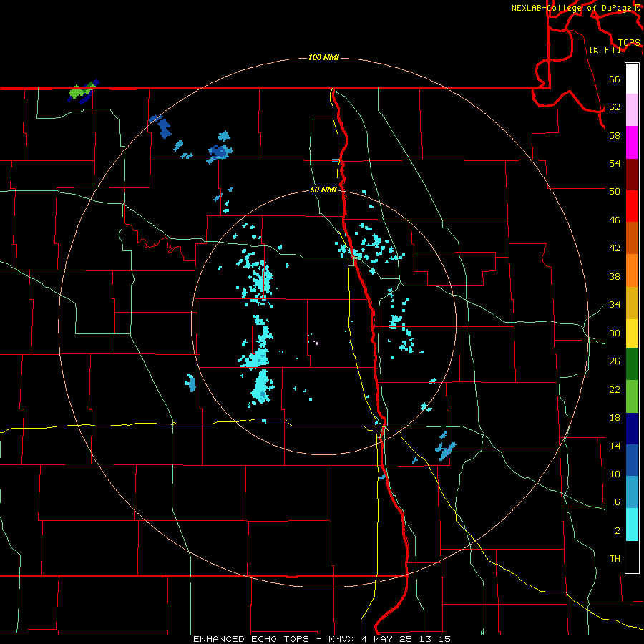644x644 pixels.
Task: Click the 26 value on the legend
Action: [x=615, y=361]
